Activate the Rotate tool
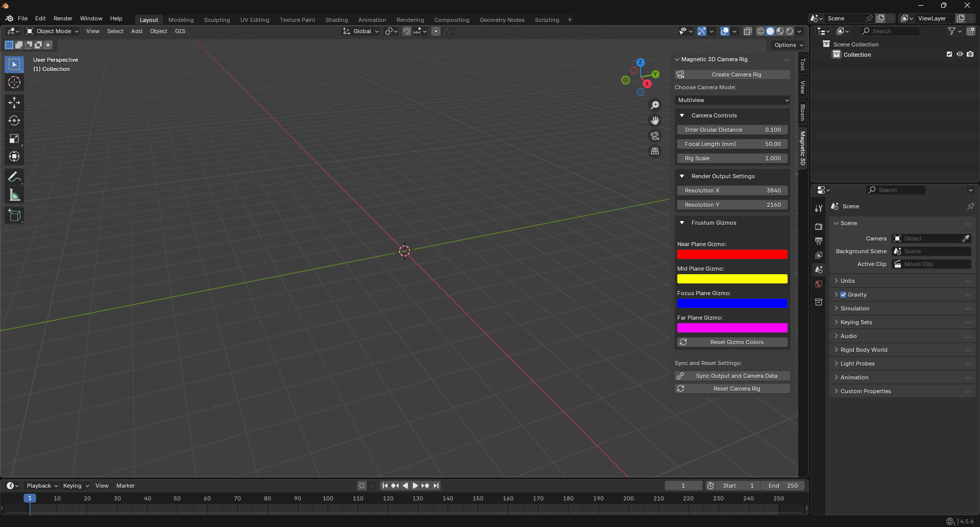This screenshot has height=527, width=980. tap(14, 121)
